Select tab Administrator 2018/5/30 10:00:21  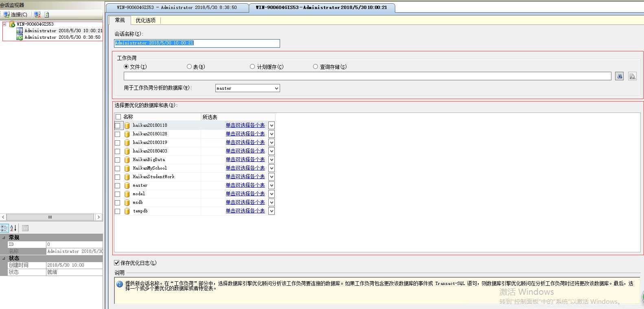coord(321,7)
